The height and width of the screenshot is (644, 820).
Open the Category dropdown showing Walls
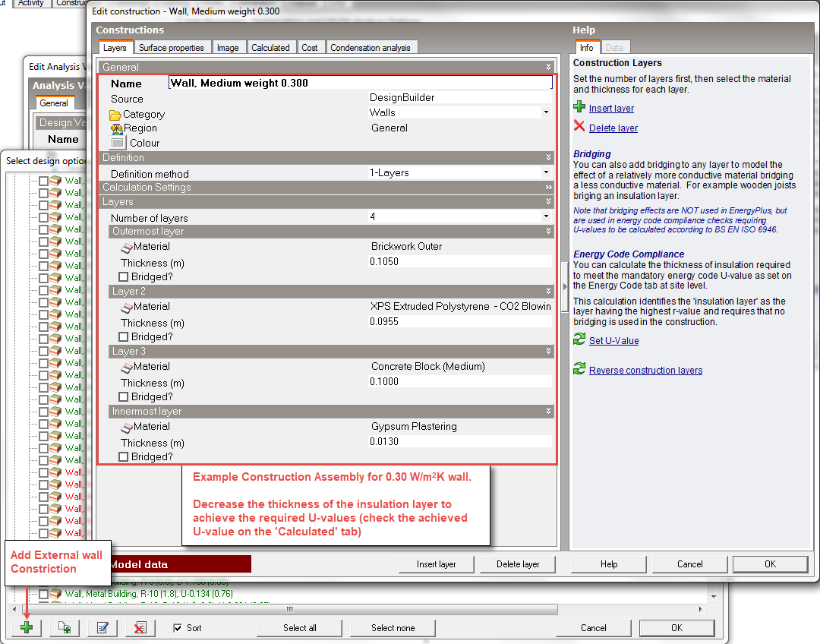pos(545,113)
